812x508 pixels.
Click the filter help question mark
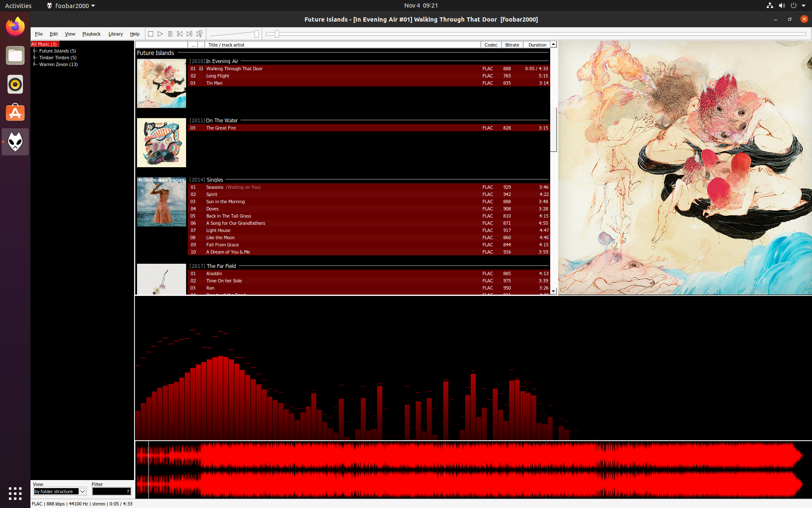tap(128, 491)
